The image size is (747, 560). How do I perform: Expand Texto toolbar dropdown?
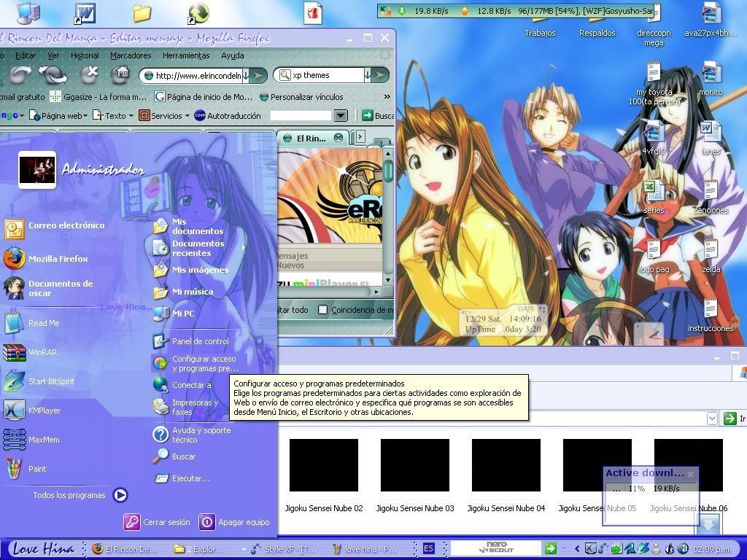131,116
